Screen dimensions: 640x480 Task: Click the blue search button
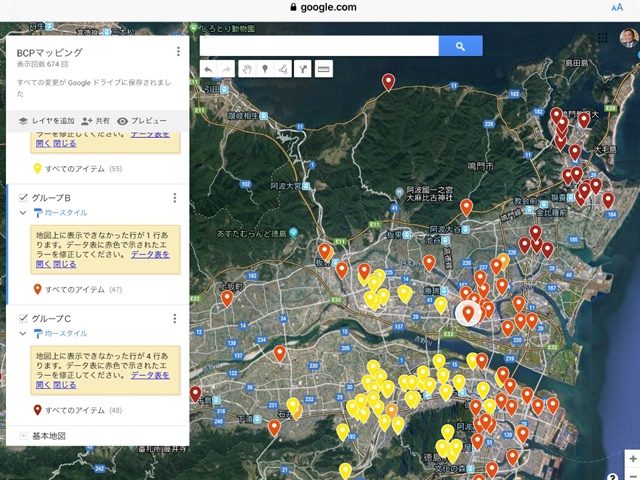click(x=460, y=46)
